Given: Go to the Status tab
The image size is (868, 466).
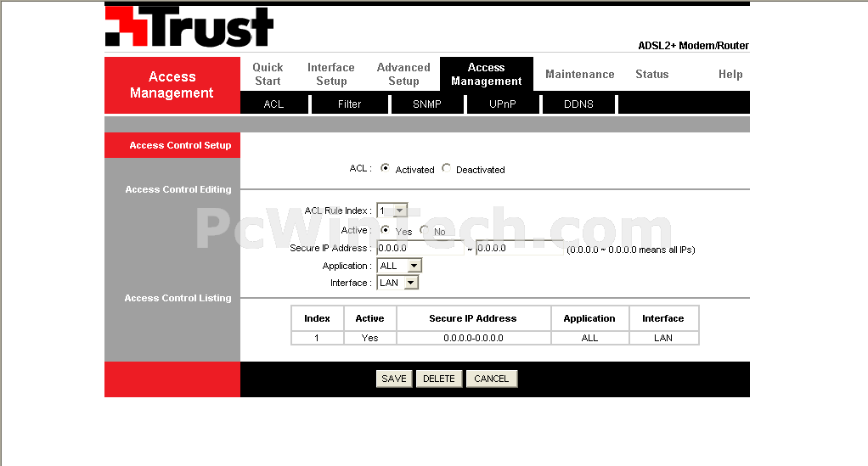Looking at the screenshot, I should pos(652,74).
